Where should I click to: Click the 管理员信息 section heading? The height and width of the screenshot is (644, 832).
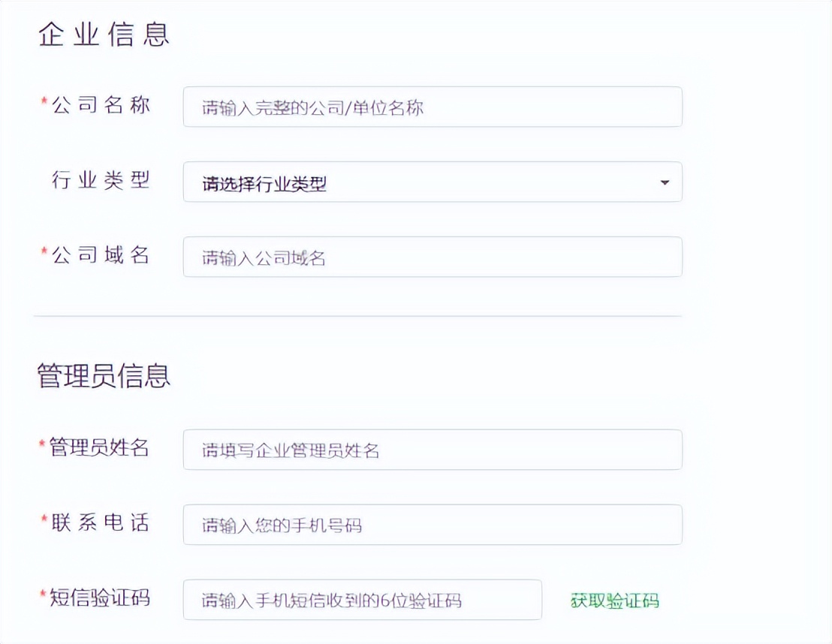point(102,375)
